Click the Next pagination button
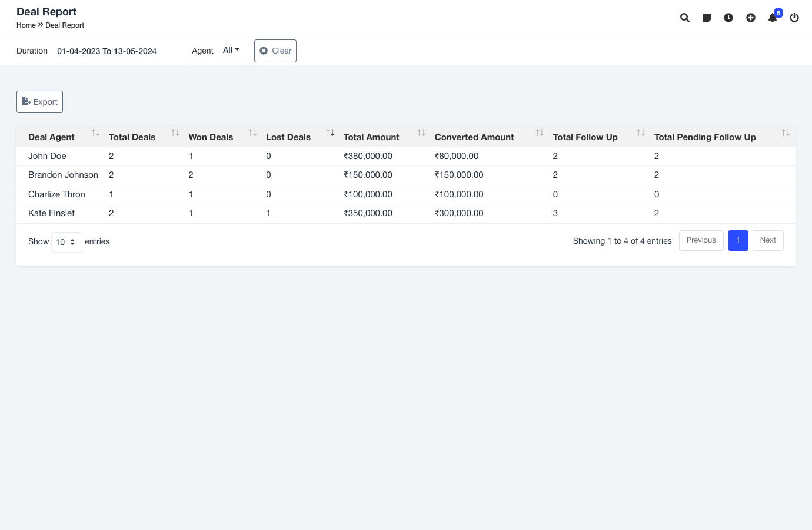 (x=767, y=240)
